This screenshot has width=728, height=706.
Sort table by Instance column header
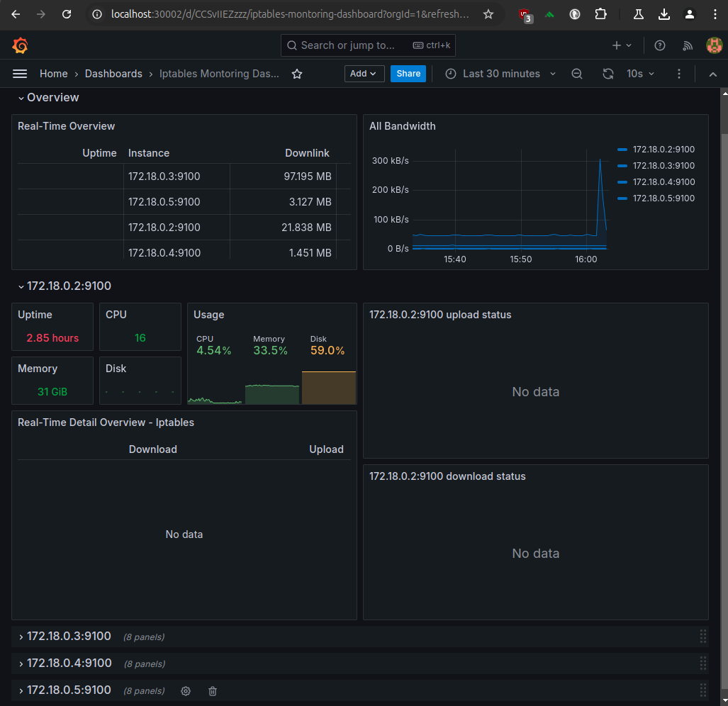tap(149, 153)
